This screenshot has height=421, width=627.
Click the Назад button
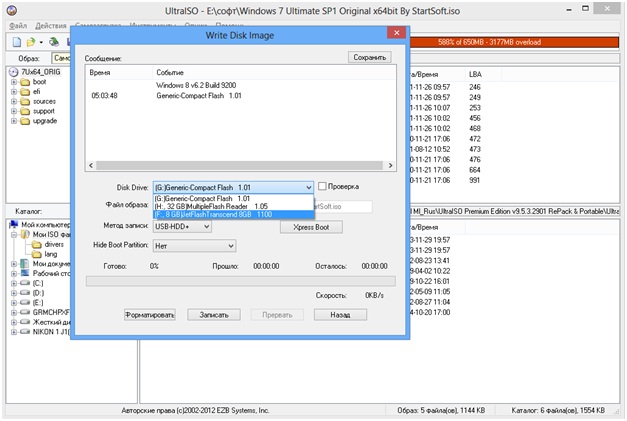pyautogui.click(x=340, y=315)
